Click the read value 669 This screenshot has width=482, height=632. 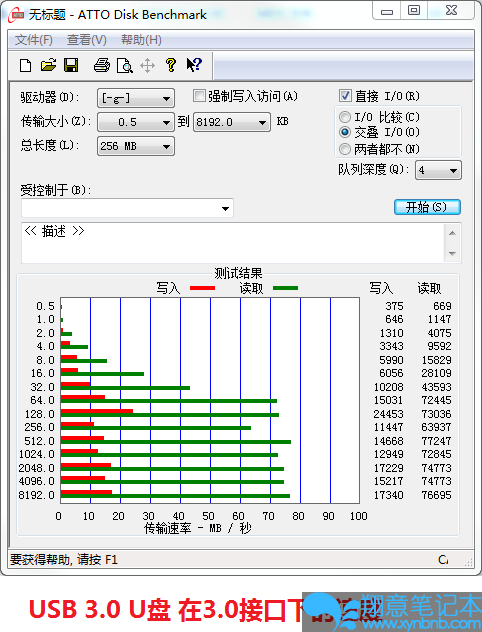pyautogui.click(x=442, y=306)
